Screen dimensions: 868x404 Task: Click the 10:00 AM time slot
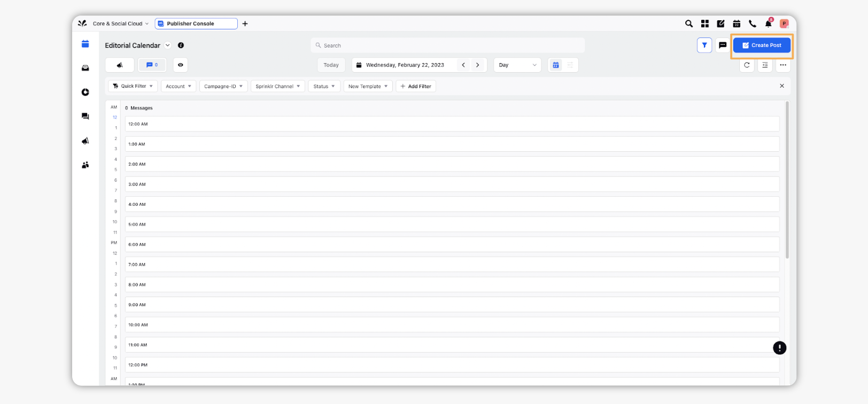(452, 324)
